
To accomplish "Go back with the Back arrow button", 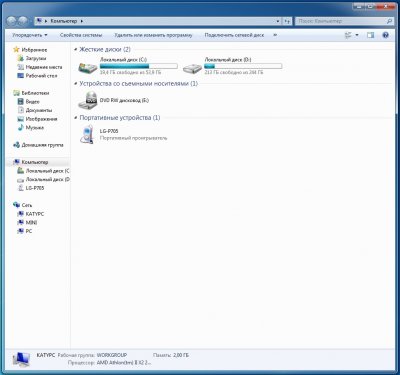I will (12, 21).
